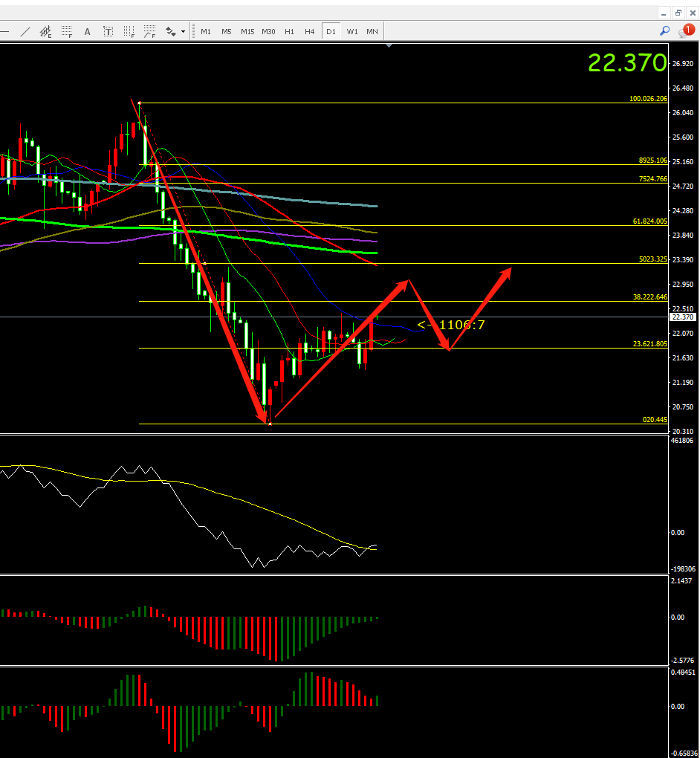Select the M15 timeframe
This screenshot has width=700, height=758.
247,31
